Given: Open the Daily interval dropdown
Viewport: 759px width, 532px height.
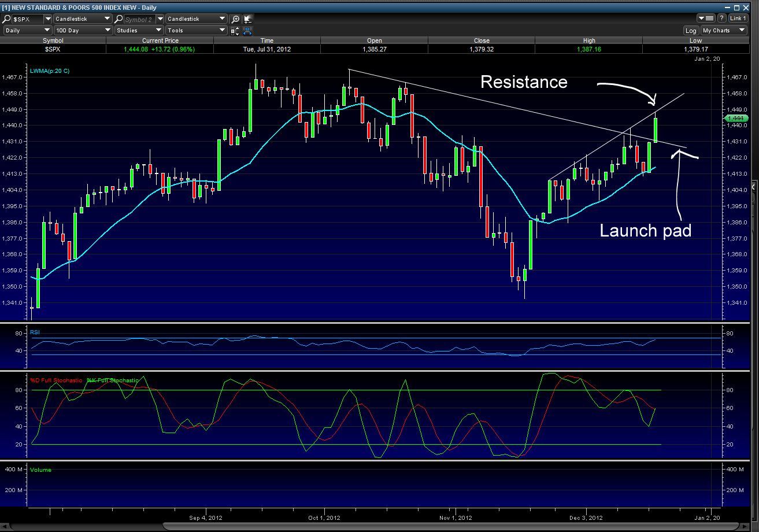Looking at the screenshot, I should pyautogui.click(x=27, y=31).
